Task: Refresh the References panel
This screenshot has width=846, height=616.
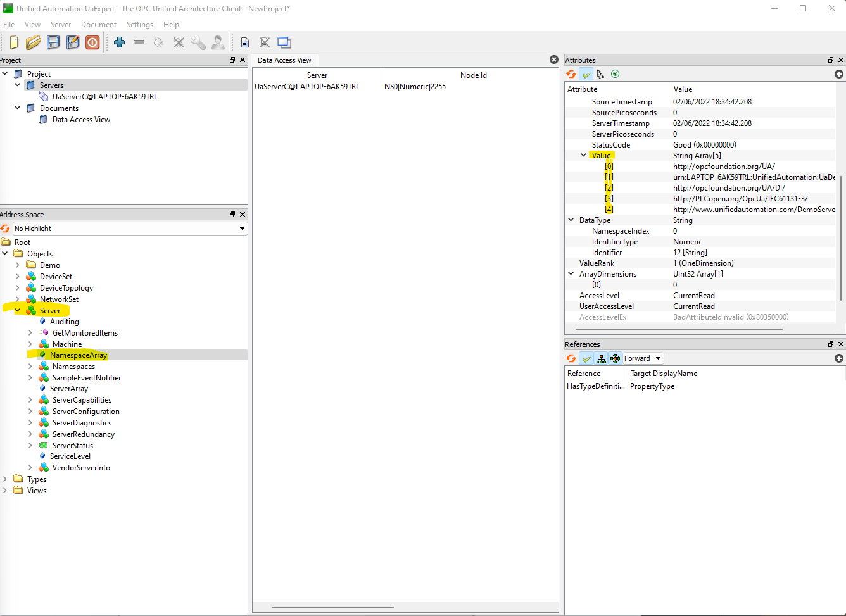Action: click(x=571, y=358)
